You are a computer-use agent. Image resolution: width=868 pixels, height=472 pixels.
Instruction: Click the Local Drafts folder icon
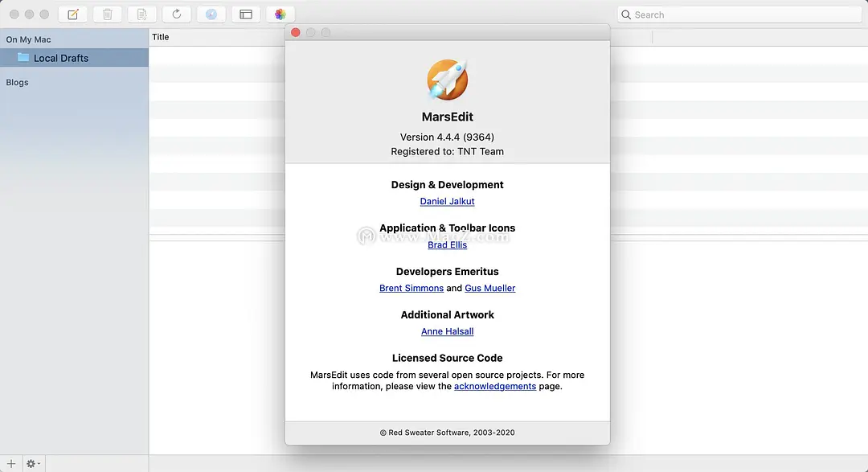23,58
